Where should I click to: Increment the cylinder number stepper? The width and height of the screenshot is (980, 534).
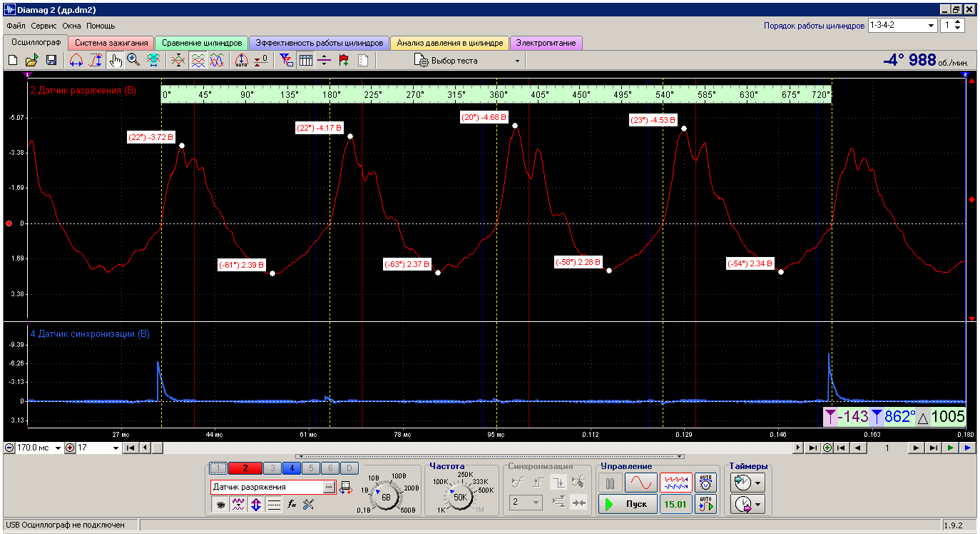[x=959, y=22]
